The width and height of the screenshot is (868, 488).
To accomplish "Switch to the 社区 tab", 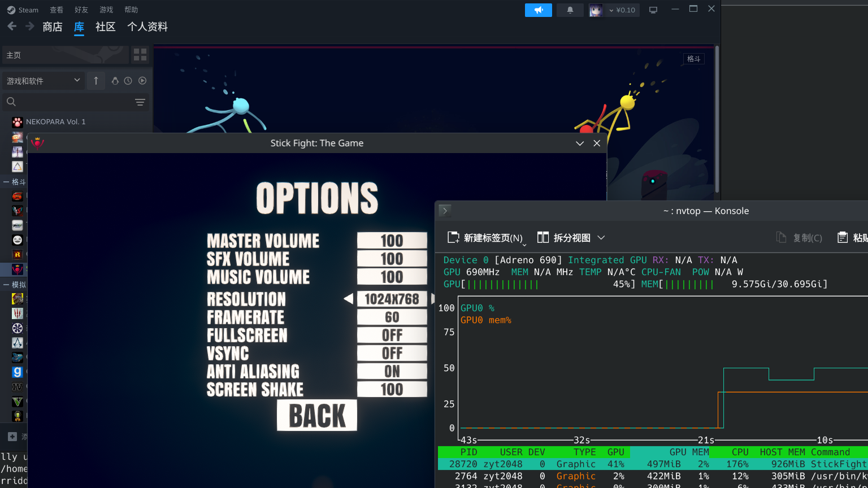I will 105,27.
